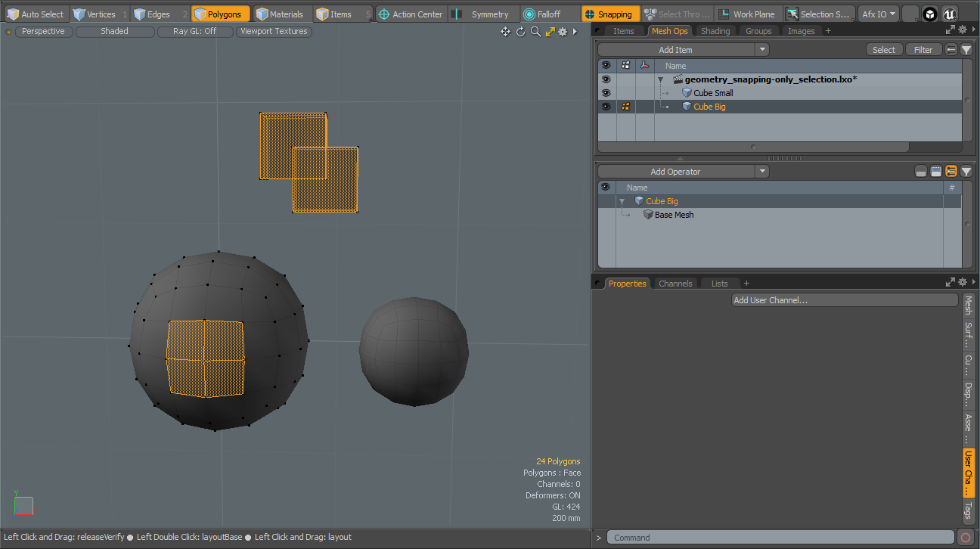
Task: Click the record button next to Command field
Action: 965,538
